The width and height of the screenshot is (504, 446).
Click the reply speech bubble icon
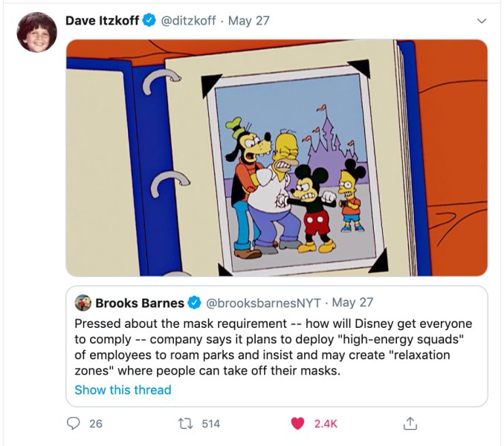pyautogui.click(x=74, y=424)
